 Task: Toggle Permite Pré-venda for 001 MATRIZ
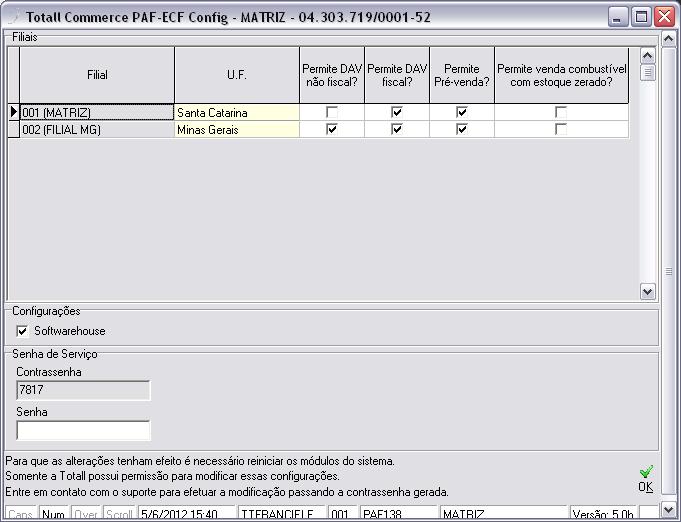462,112
